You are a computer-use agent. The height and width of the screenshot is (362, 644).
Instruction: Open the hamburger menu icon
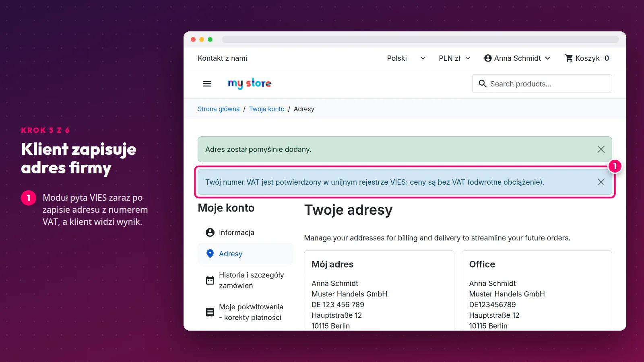[207, 84]
